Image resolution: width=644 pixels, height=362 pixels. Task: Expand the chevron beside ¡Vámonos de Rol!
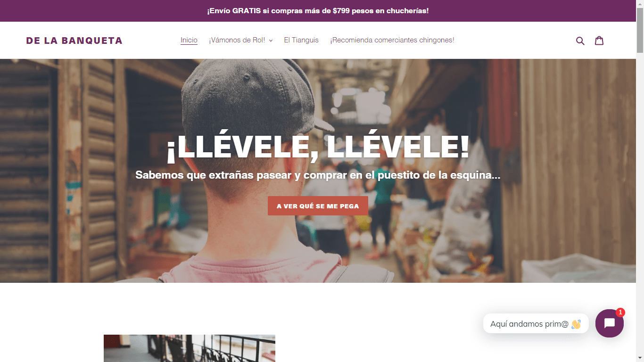coord(271,41)
